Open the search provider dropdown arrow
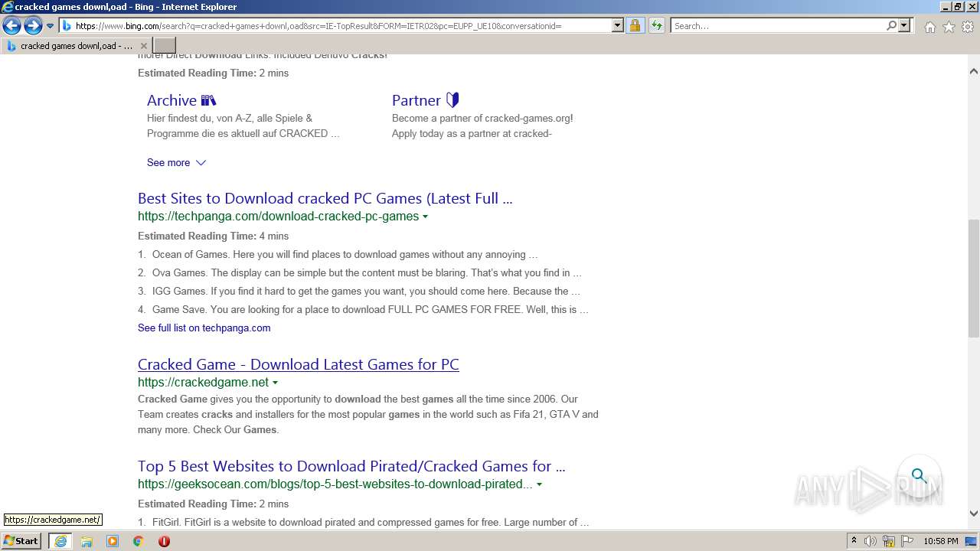980x551 pixels. click(x=904, y=25)
